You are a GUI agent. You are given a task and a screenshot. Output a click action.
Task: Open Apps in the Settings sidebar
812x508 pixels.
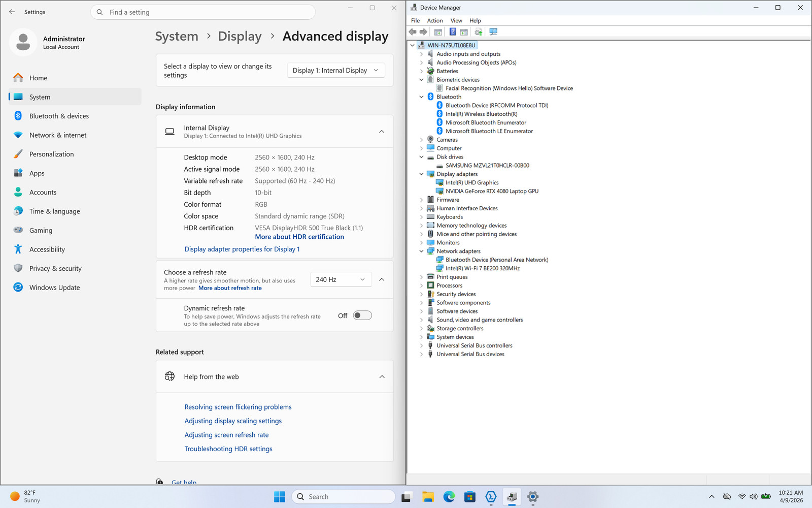pyautogui.click(x=75, y=173)
